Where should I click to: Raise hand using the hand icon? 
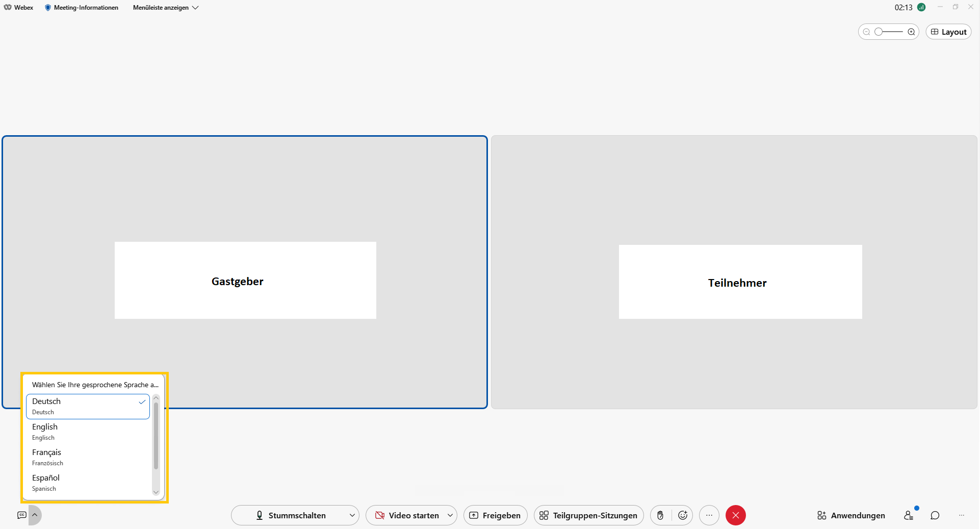click(x=660, y=515)
